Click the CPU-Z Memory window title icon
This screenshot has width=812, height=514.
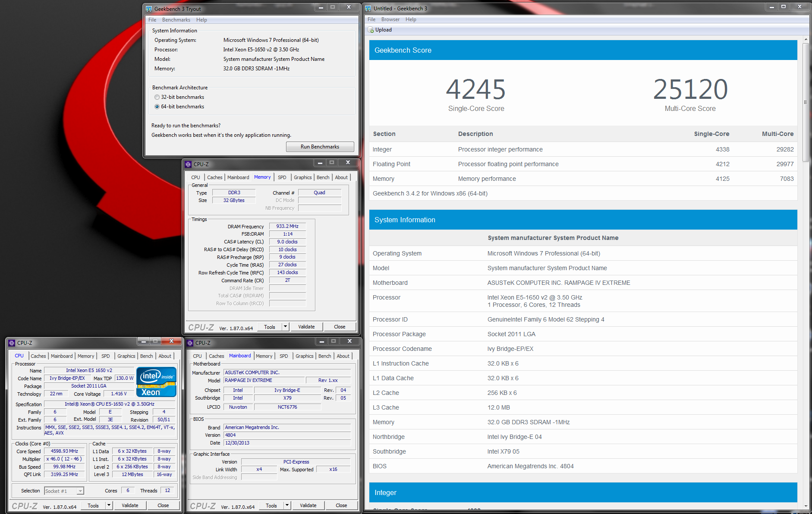click(x=188, y=164)
